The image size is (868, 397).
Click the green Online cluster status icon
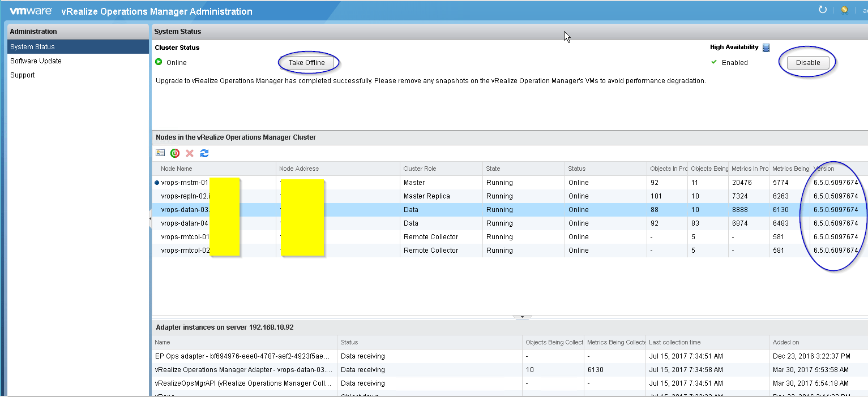coord(159,62)
